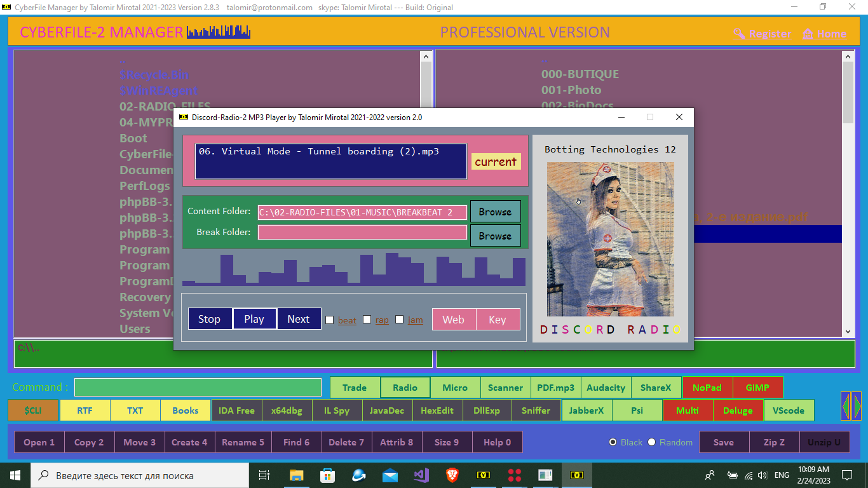Click the right green arrow button

[x=857, y=405]
